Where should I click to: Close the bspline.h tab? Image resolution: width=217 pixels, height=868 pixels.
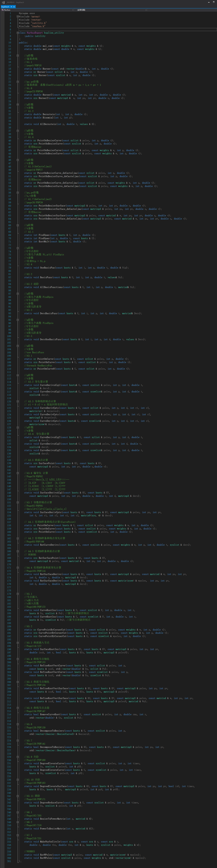click(x=14, y=7)
